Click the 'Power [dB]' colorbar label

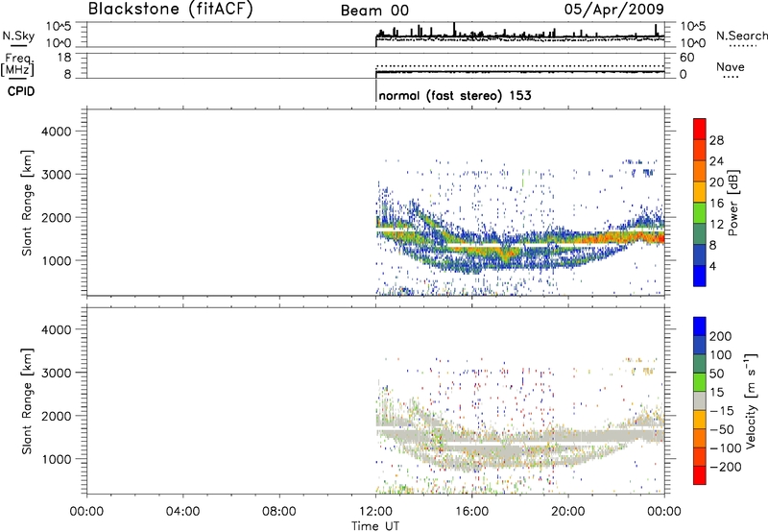pyautogui.click(x=732, y=203)
